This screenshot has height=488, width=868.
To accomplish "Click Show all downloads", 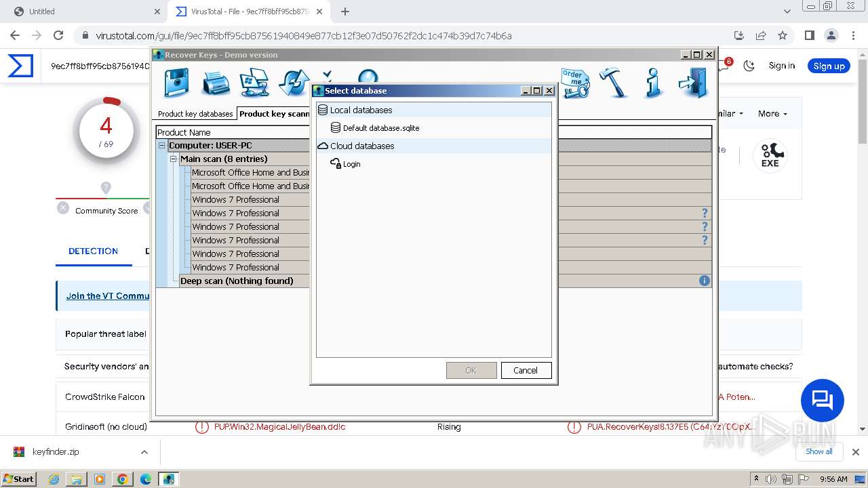I will pos(818,451).
